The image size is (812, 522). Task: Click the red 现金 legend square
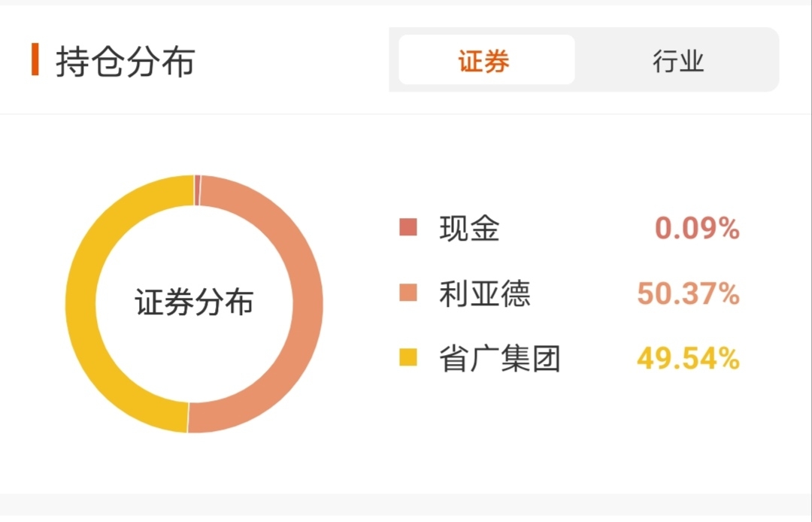pyautogui.click(x=408, y=227)
